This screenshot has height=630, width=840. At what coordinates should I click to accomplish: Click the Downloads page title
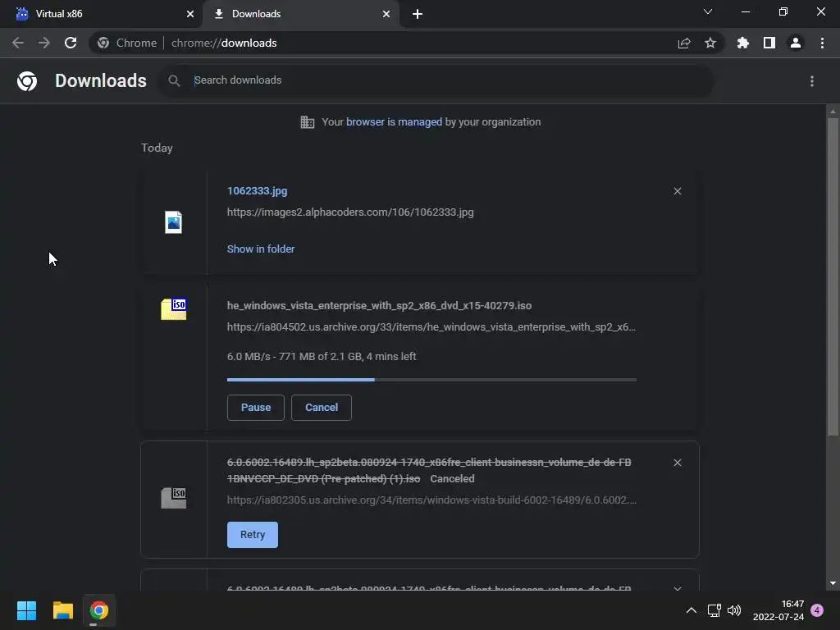(x=101, y=81)
